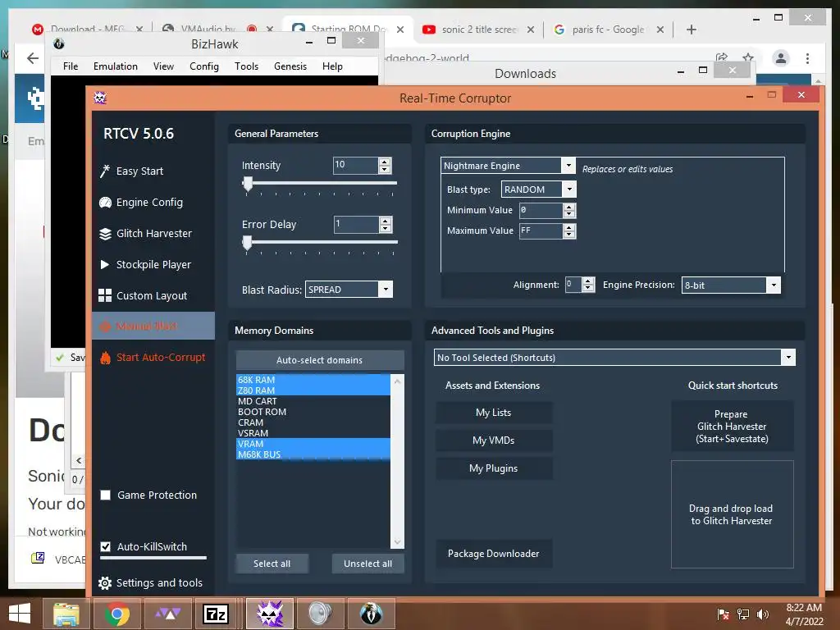Open the No Tool Selected dropdown
The height and width of the screenshot is (630, 840).
click(x=788, y=358)
